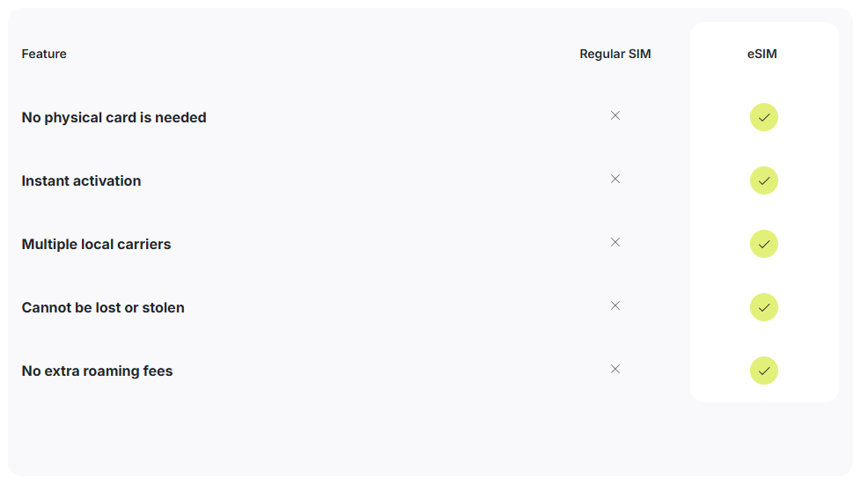Click Regular SIM cross for Cannot be lost or stolen

click(x=615, y=305)
